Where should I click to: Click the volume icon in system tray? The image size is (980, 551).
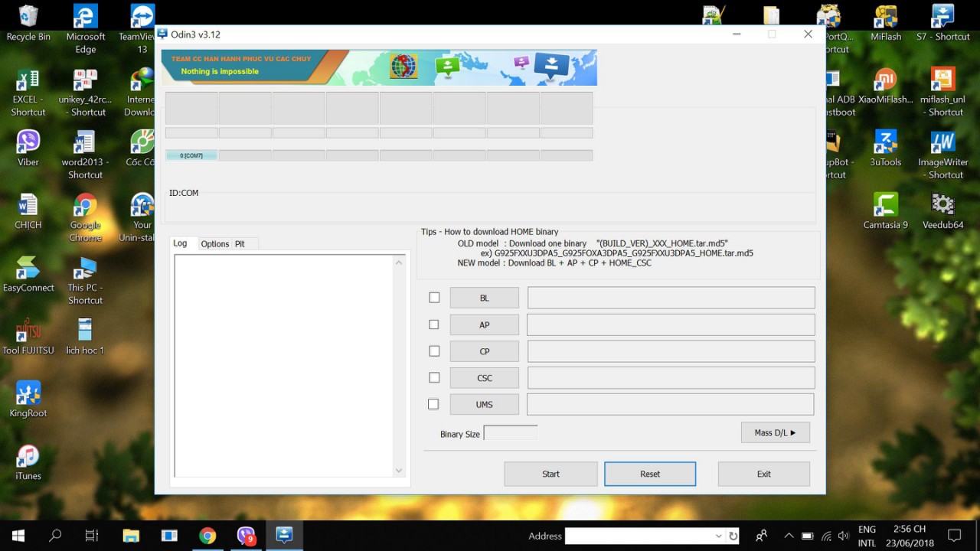pos(844,536)
